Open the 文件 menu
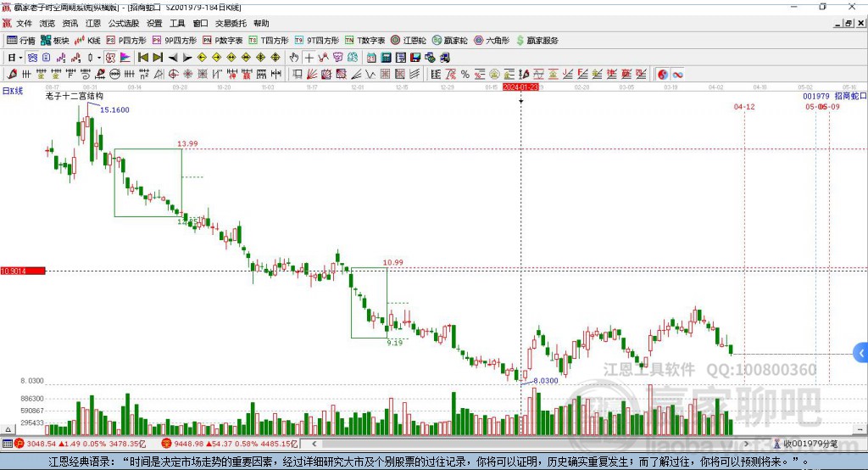This screenshot has height=470, width=868. [x=24, y=23]
